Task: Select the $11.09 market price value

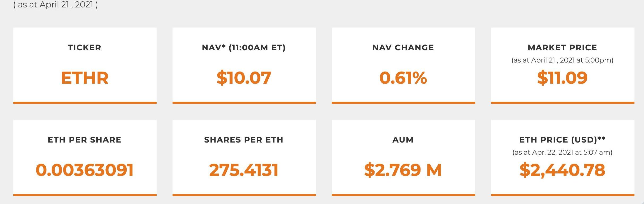Action: coord(562,78)
